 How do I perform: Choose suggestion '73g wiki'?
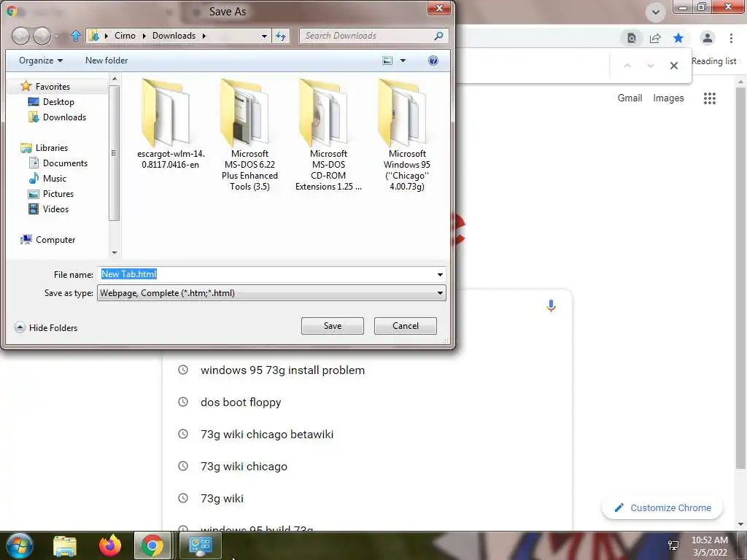(x=222, y=498)
